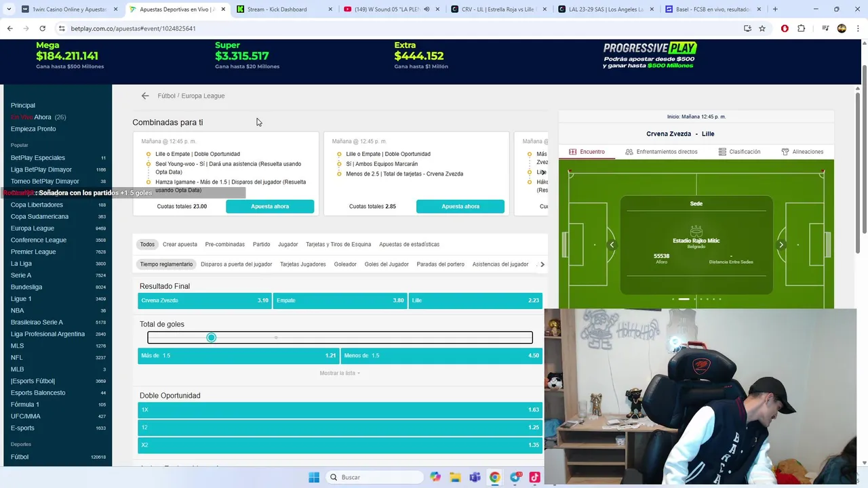
Task: Open Telegram from the taskbar
Action: click(x=515, y=477)
